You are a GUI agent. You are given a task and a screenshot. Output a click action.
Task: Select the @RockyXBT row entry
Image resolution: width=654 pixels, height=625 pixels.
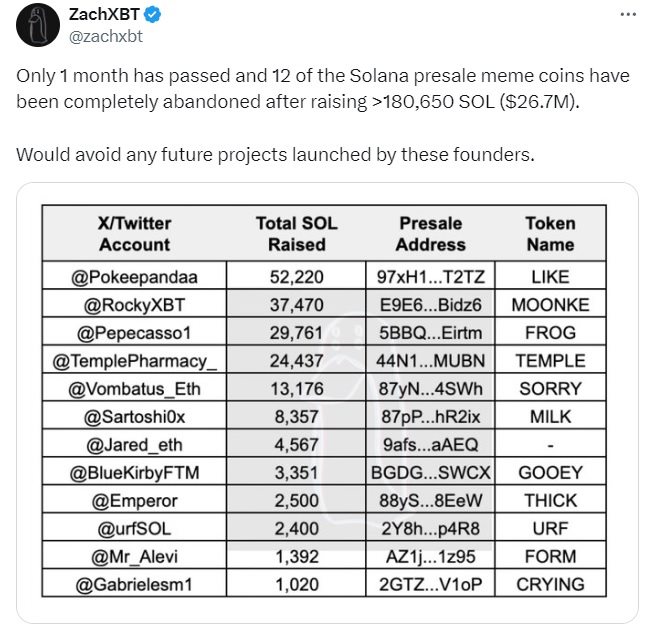point(135,305)
